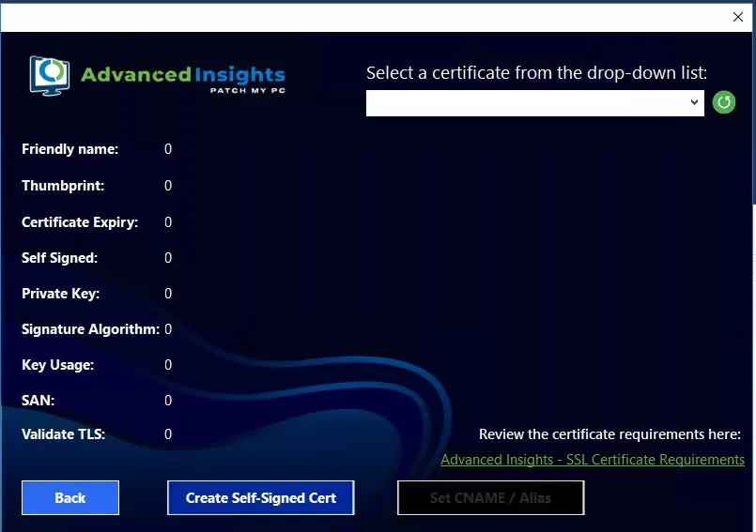Click the 'Self Signed:' label
The image size is (756, 532).
point(59,258)
